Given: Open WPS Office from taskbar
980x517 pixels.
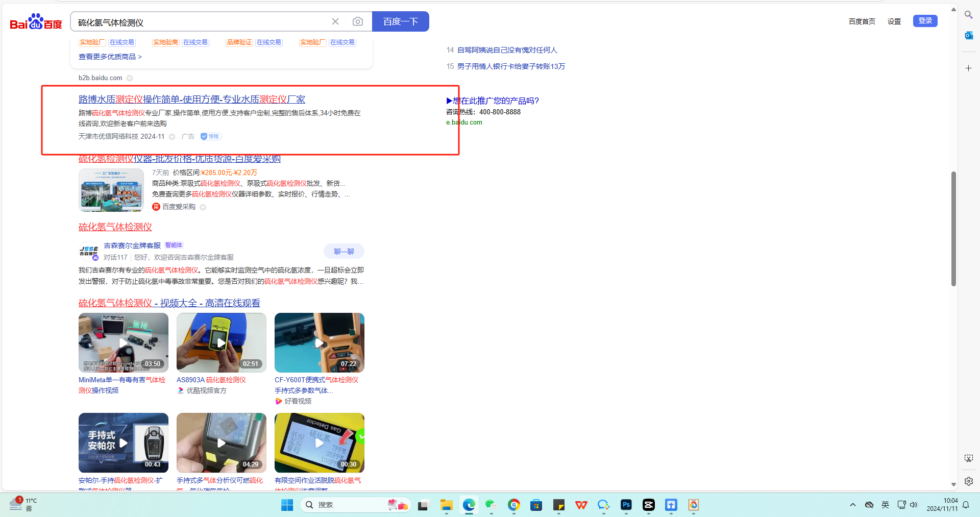Looking at the screenshot, I should 581,505.
